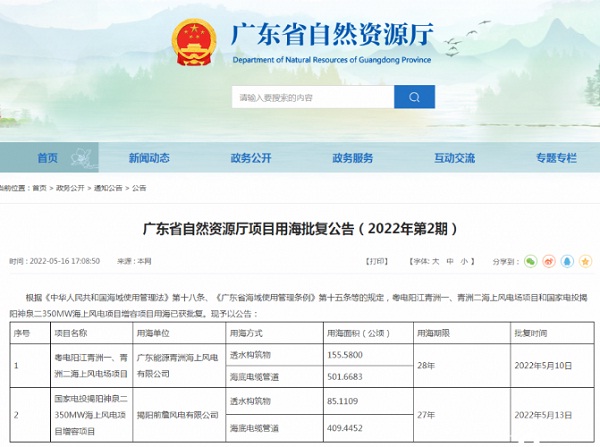This screenshot has width=600, height=447.
Task: Click 广东能源青洲海上风电有限公司 cell
Action: tap(177, 365)
